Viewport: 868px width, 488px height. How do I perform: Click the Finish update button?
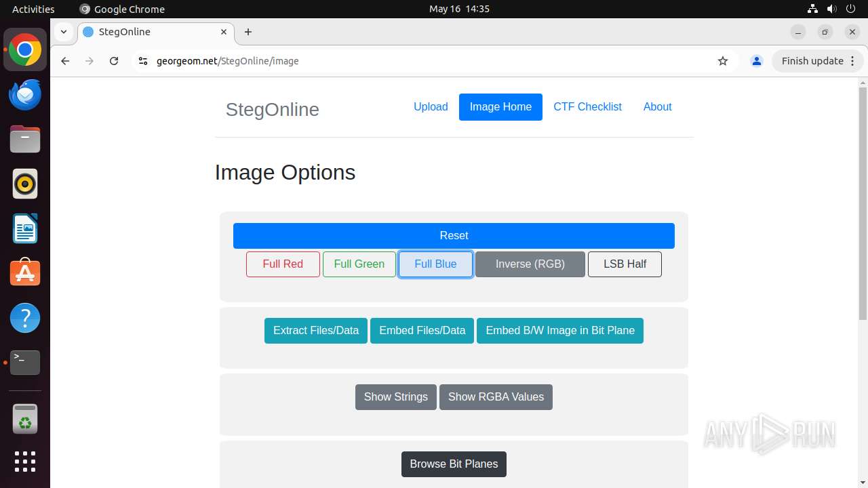click(x=818, y=61)
